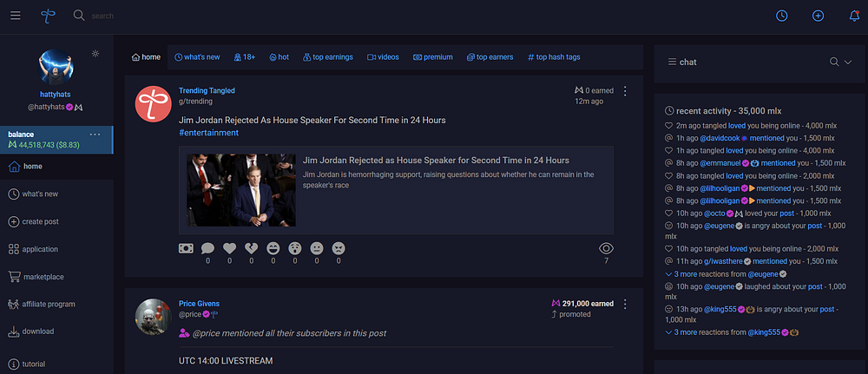
Task: Click the laughing face reaction on Jim Jordan post
Action: (x=273, y=248)
